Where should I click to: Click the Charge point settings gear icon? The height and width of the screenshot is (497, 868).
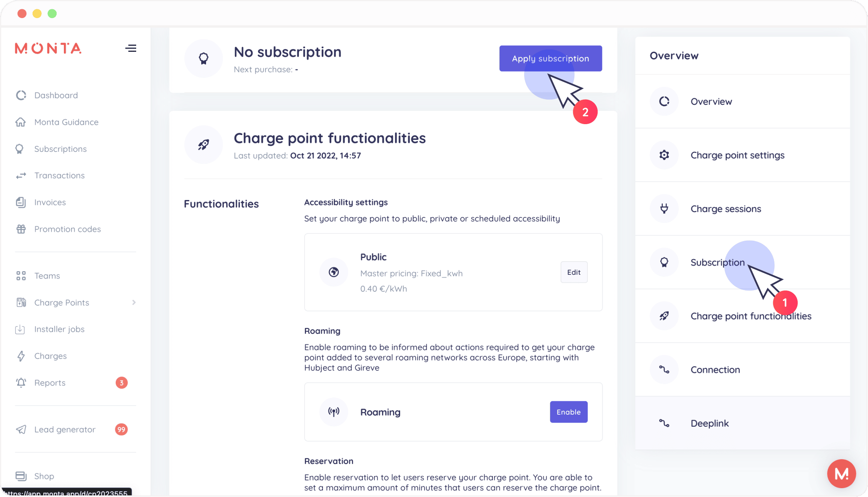664,155
